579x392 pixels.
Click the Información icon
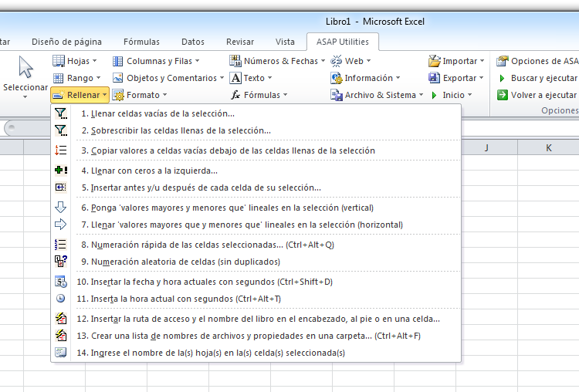point(337,78)
